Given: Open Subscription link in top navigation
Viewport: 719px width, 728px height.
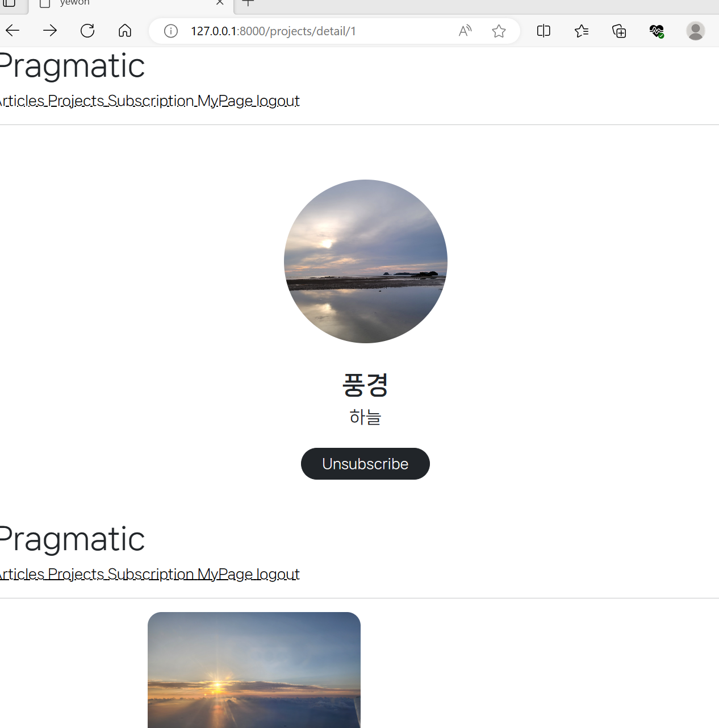Looking at the screenshot, I should [x=151, y=101].
